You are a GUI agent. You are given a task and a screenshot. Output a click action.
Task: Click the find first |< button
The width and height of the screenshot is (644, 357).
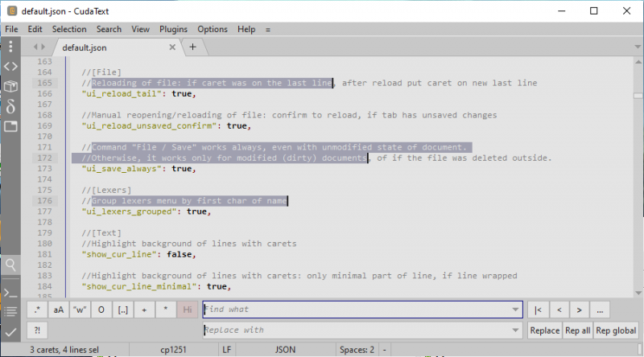pos(538,310)
